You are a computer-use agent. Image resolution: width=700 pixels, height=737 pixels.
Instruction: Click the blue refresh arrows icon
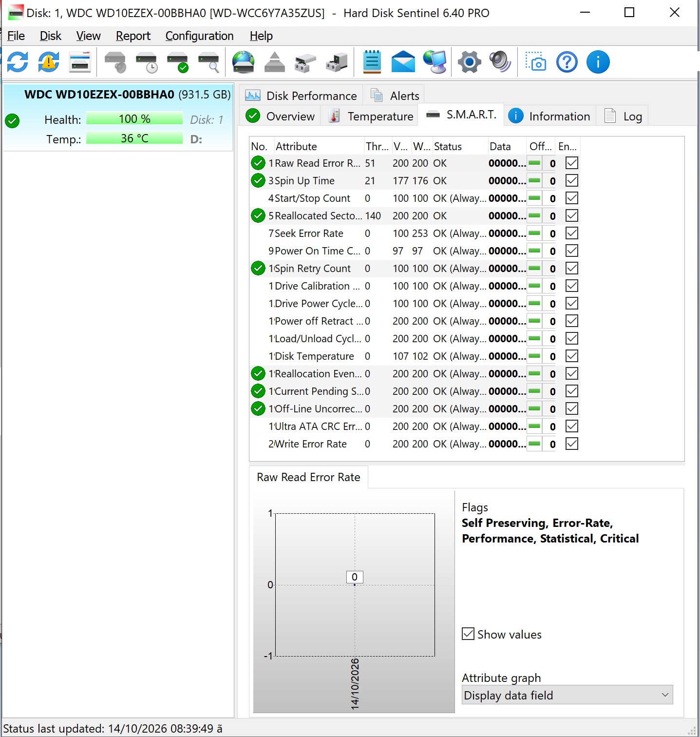18,62
